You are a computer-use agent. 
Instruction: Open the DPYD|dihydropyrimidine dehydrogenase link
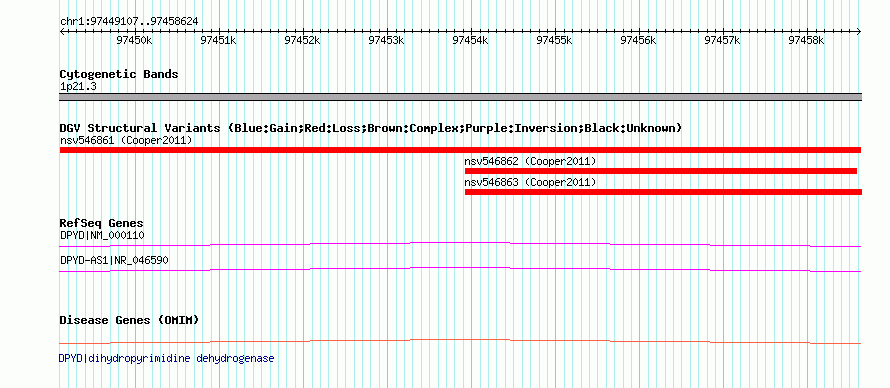point(166,359)
